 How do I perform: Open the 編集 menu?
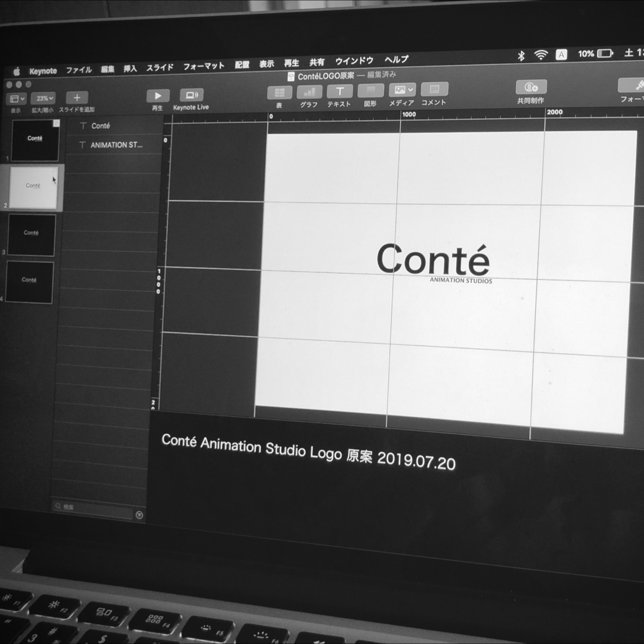(x=108, y=69)
